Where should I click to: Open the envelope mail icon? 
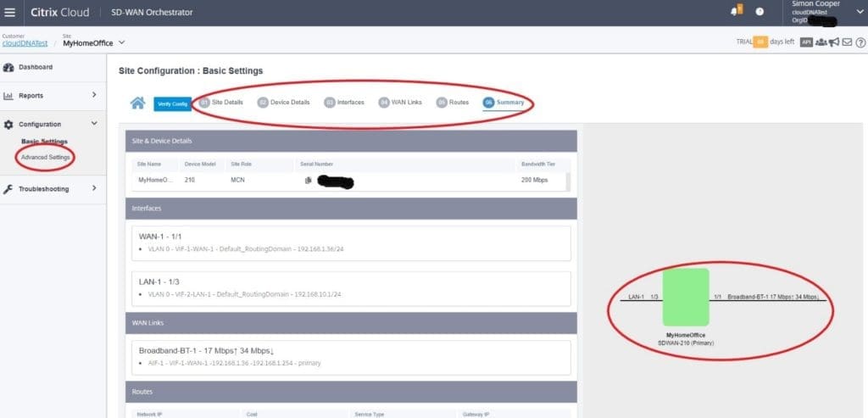[847, 42]
